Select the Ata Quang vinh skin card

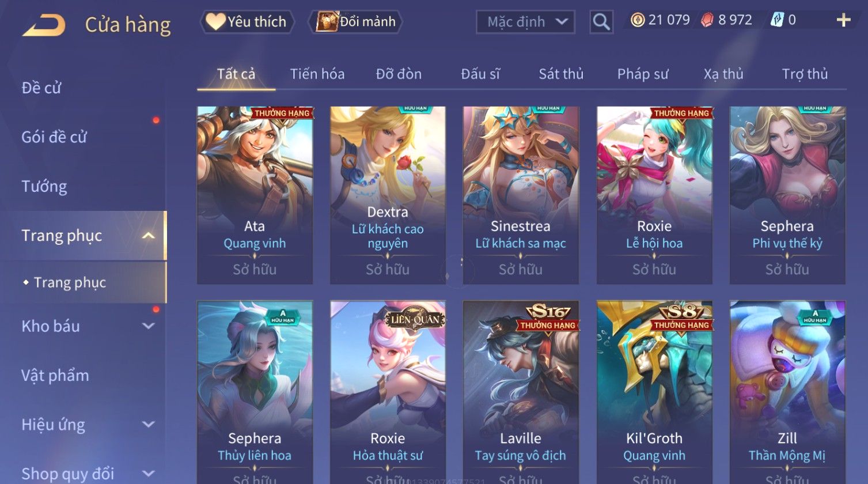(255, 195)
